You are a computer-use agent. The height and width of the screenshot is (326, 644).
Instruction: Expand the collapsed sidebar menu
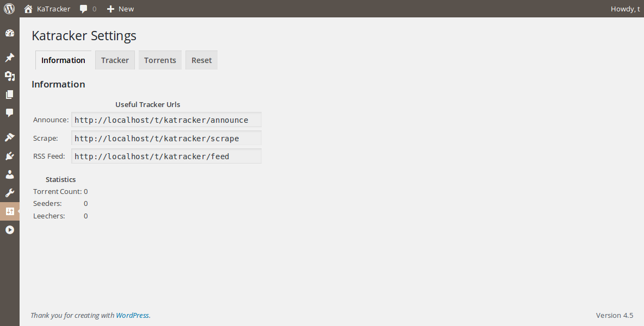(x=9, y=230)
